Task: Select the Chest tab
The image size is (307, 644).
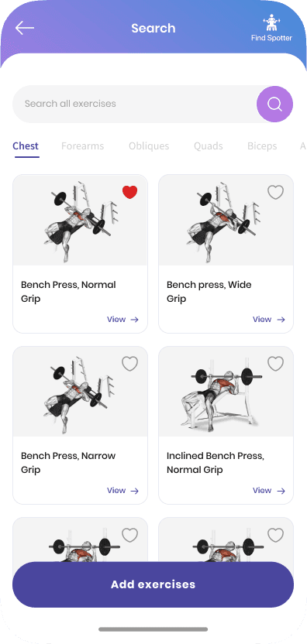Action: pos(26,146)
